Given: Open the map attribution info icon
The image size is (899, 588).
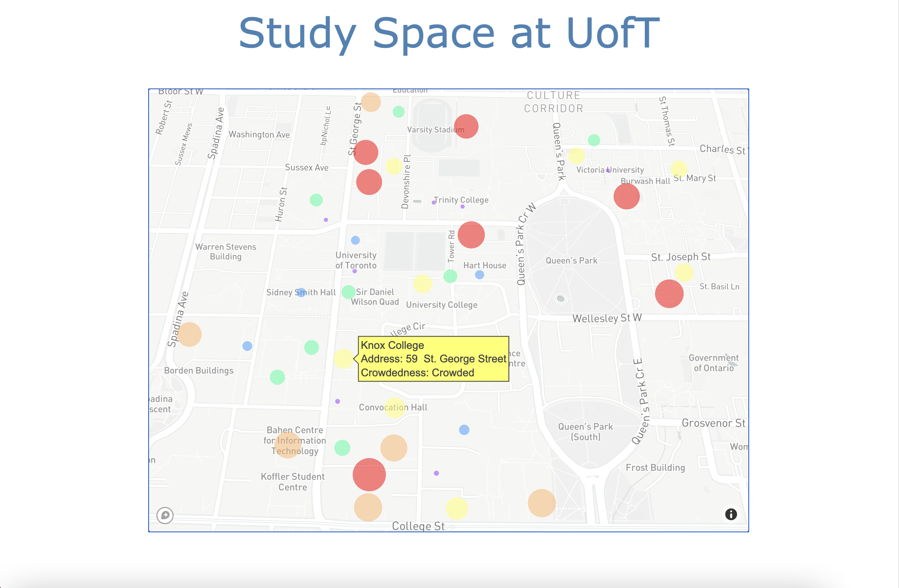Looking at the screenshot, I should tap(731, 514).
